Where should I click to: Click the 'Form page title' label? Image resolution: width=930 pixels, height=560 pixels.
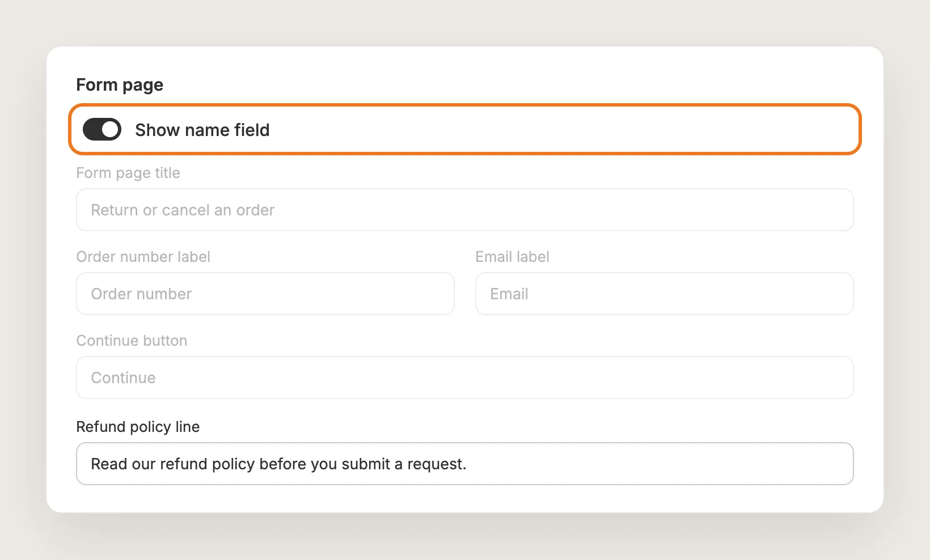tap(128, 173)
